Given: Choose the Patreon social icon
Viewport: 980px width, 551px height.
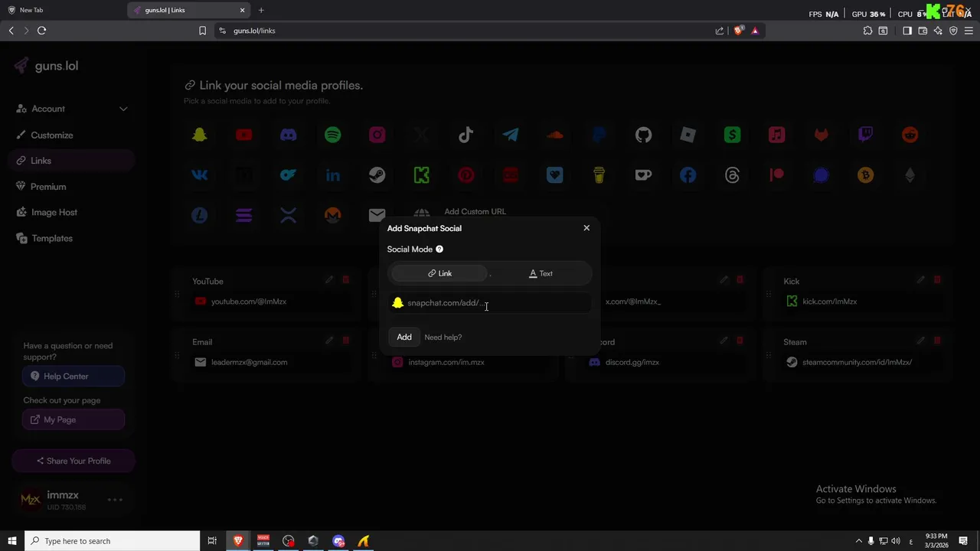Looking at the screenshot, I should [777, 175].
